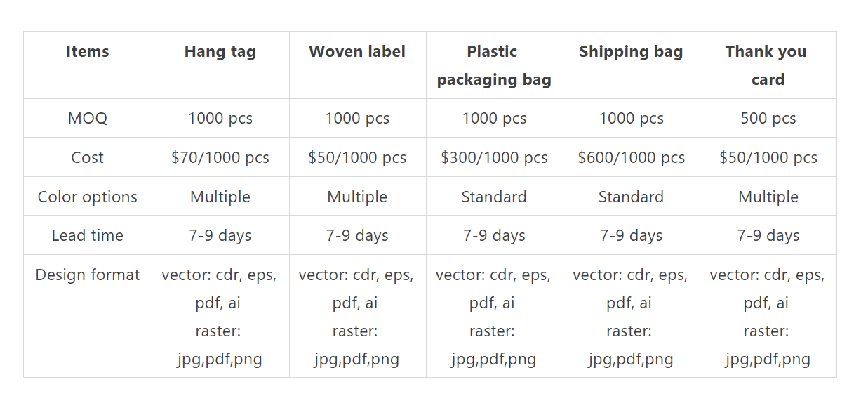Click the Design format row label
This screenshot has width=868, height=408.
pos(88,275)
